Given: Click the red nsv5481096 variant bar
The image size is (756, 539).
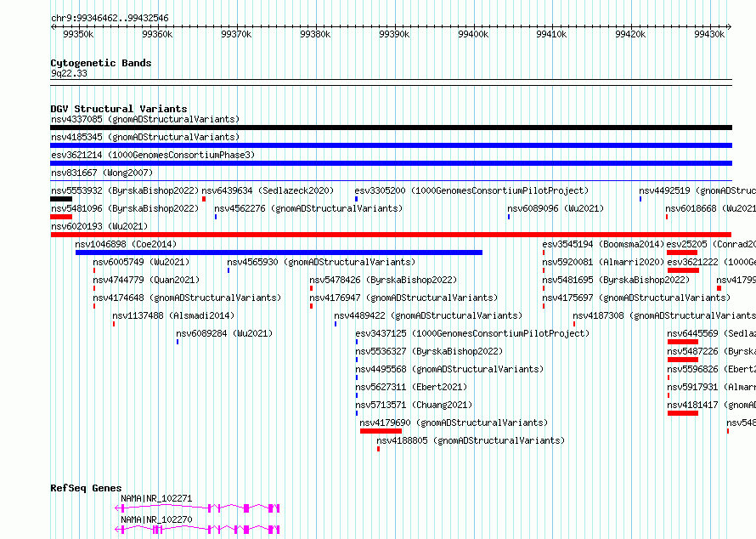Looking at the screenshot, I should (x=61, y=217).
